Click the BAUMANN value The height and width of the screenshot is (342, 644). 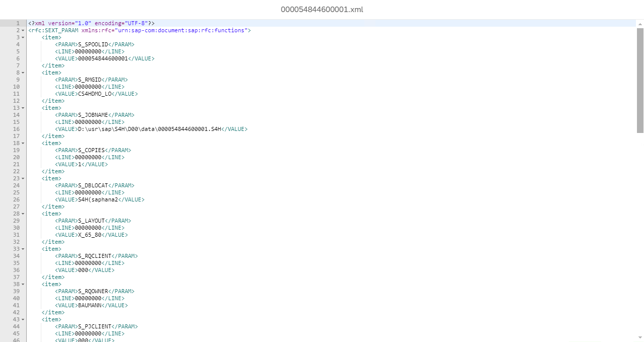(x=90, y=305)
